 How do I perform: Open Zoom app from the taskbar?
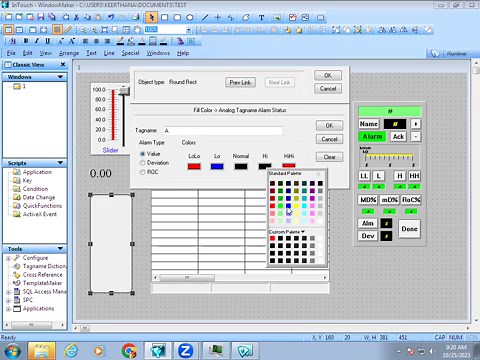185,350
